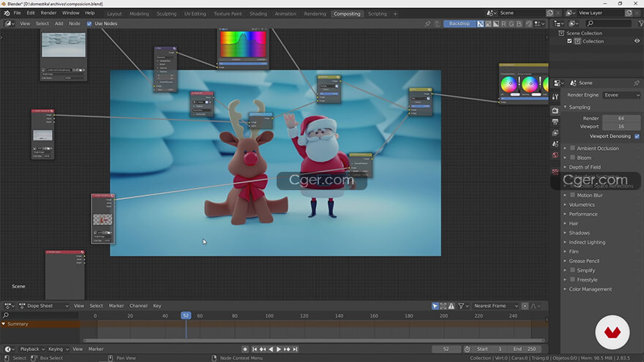The width and height of the screenshot is (644, 362).
Task: Show only Red channel R
Action: 503,24
